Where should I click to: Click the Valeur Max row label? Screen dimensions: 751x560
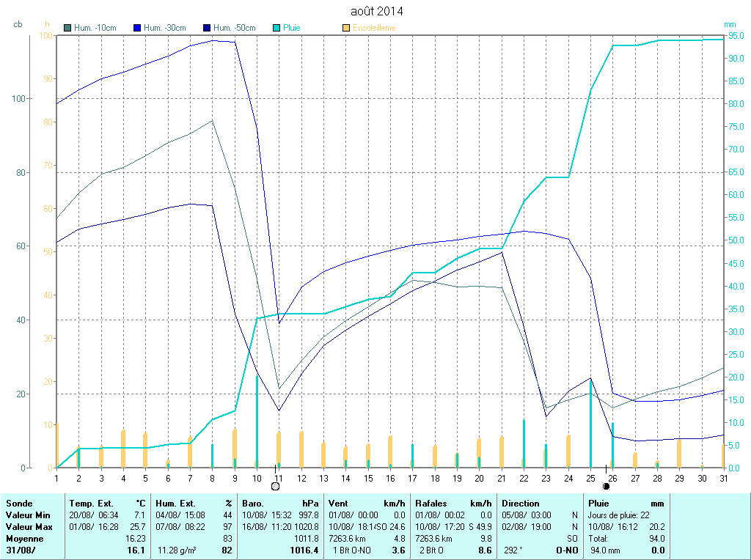29,526
